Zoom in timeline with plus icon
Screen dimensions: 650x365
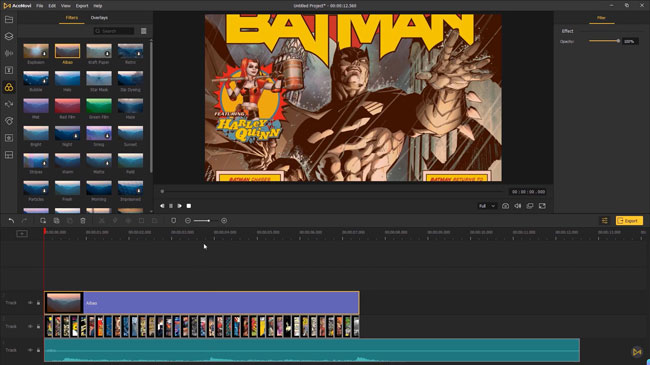pos(224,221)
